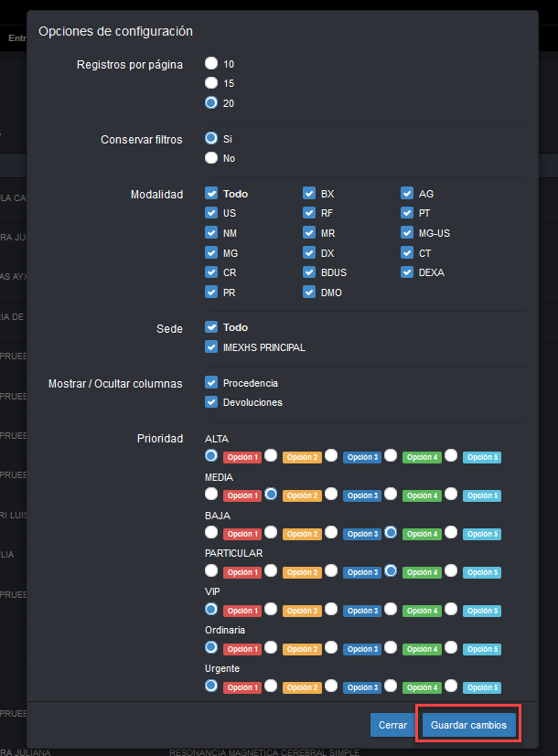Set BAJA priority to Opción 1
This screenshot has height=756, width=558.
pyautogui.click(x=211, y=532)
